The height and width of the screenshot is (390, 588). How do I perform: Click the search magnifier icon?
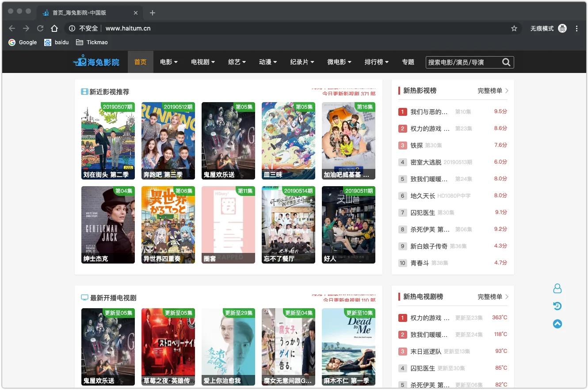(x=507, y=62)
